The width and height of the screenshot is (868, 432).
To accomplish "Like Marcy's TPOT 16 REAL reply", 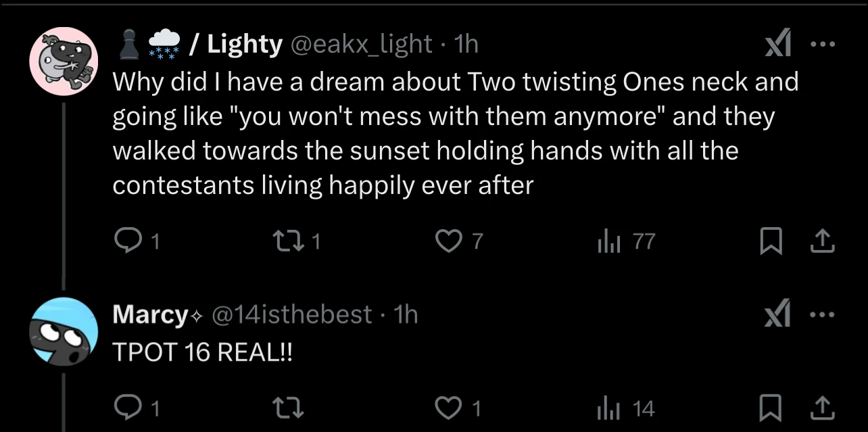I will coord(448,408).
